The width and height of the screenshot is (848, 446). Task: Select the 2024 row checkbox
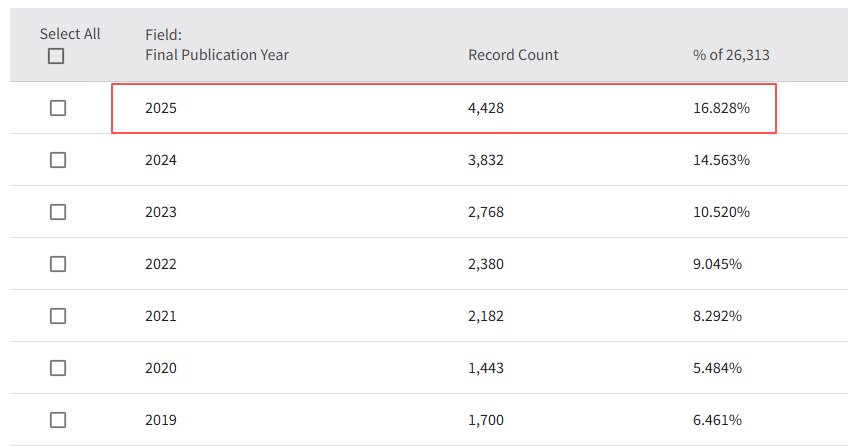coord(58,160)
